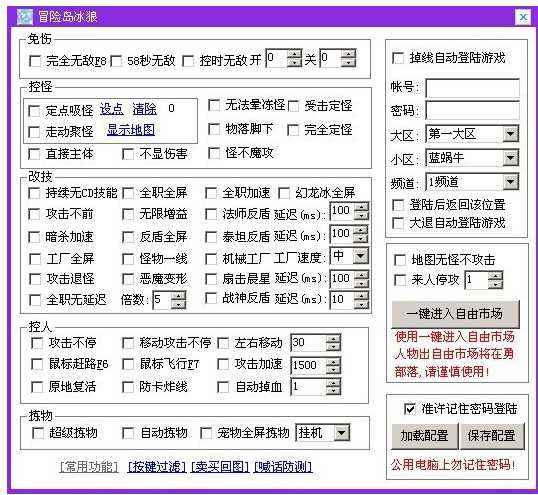The image size is (538, 495).
Task: Check 全职无延迟 option
Action: tap(35, 300)
